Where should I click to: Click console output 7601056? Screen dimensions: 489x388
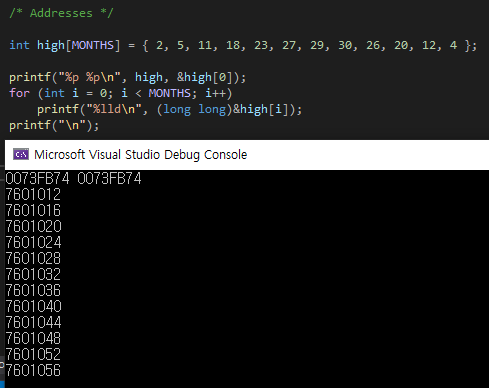(x=33, y=370)
